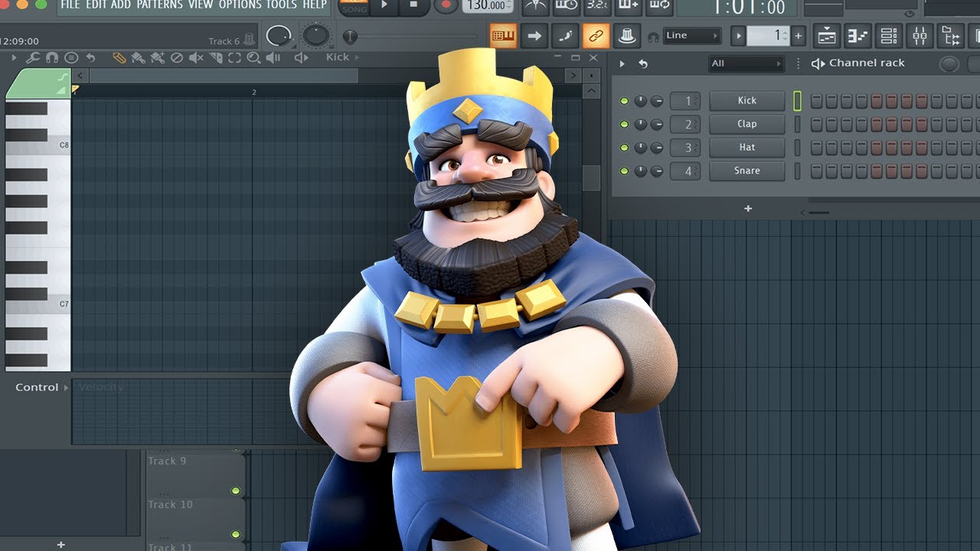
Task: Open the All channel filter dropdown
Action: click(746, 64)
